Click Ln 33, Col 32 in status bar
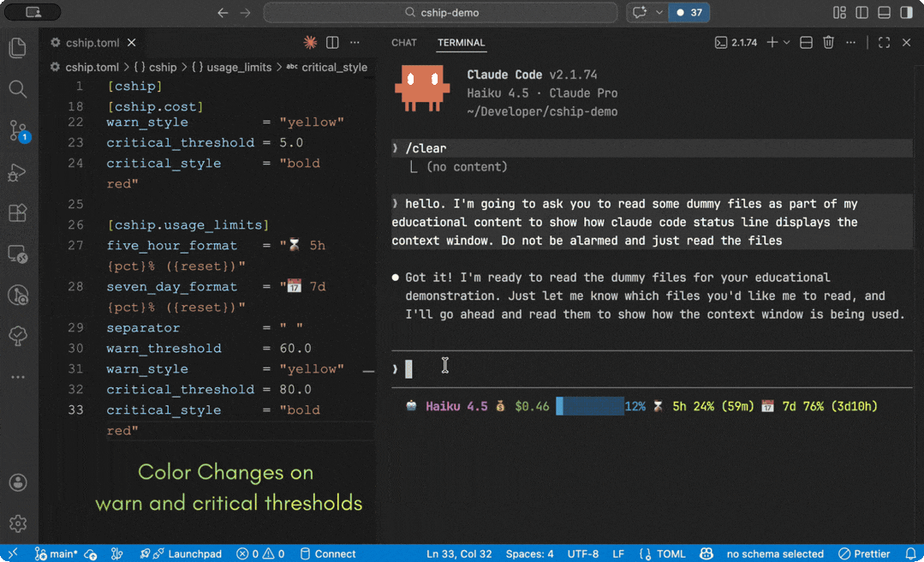 (x=458, y=553)
